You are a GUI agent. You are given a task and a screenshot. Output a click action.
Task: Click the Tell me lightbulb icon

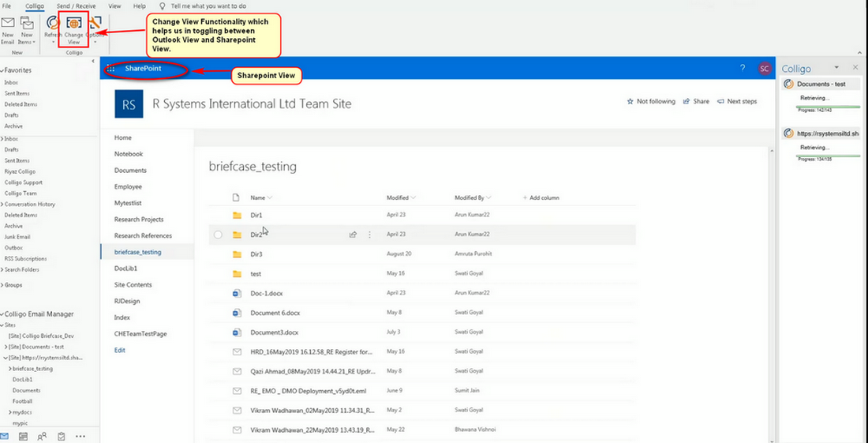point(163,6)
